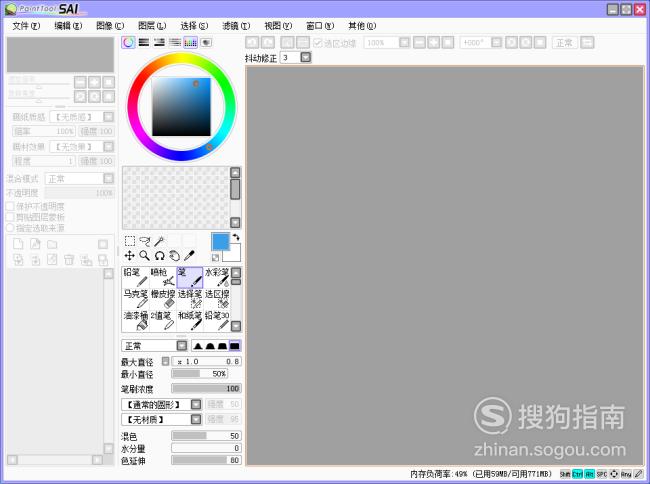The height and width of the screenshot is (484, 650).
Task: Select the third brush edge shape
Action: pyautogui.click(x=222, y=346)
